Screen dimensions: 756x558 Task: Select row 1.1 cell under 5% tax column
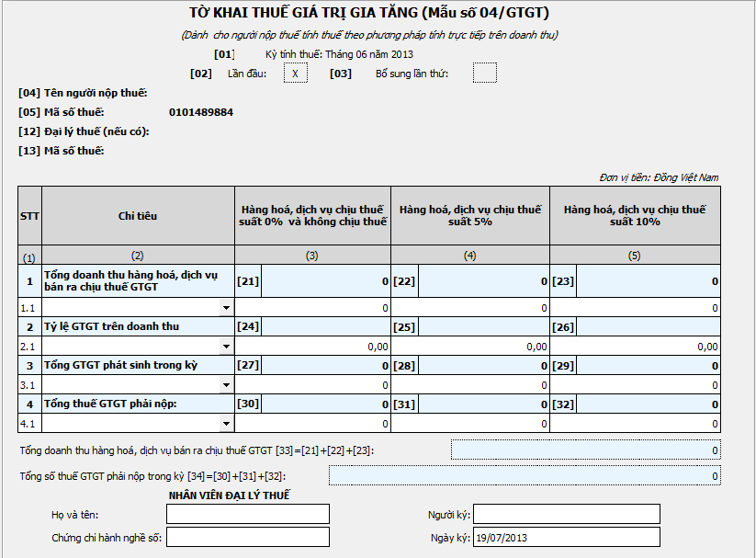click(x=470, y=308)
